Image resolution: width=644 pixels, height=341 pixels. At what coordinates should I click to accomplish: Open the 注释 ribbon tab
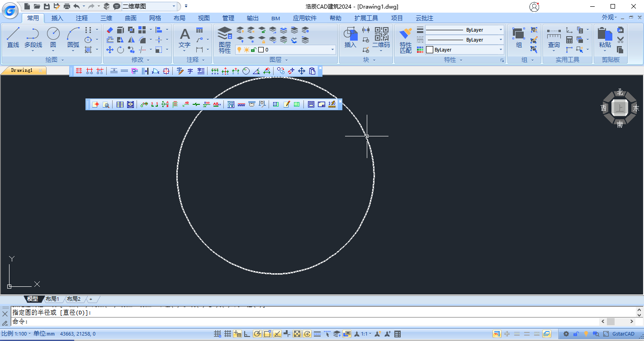[x=82, y=18]
